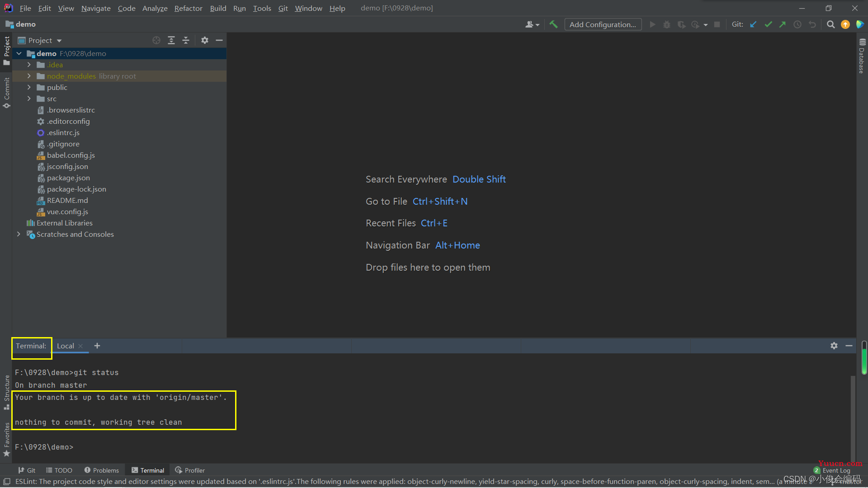Open the Git menu in menu bar

283,8
